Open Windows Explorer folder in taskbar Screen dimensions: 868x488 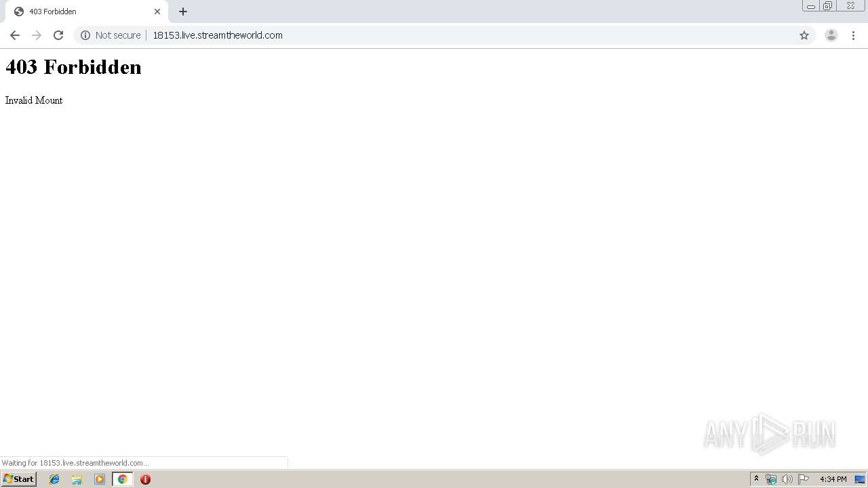pyautogui.click(x=77, y=479)
